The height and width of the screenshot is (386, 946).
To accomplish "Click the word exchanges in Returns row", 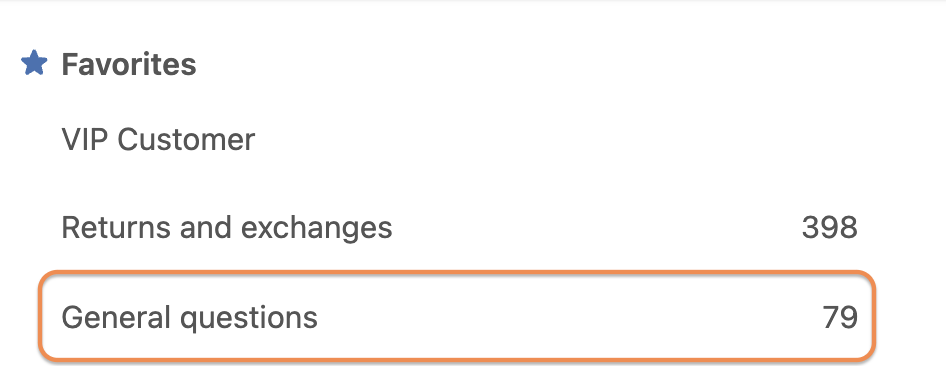I will 317,229.
